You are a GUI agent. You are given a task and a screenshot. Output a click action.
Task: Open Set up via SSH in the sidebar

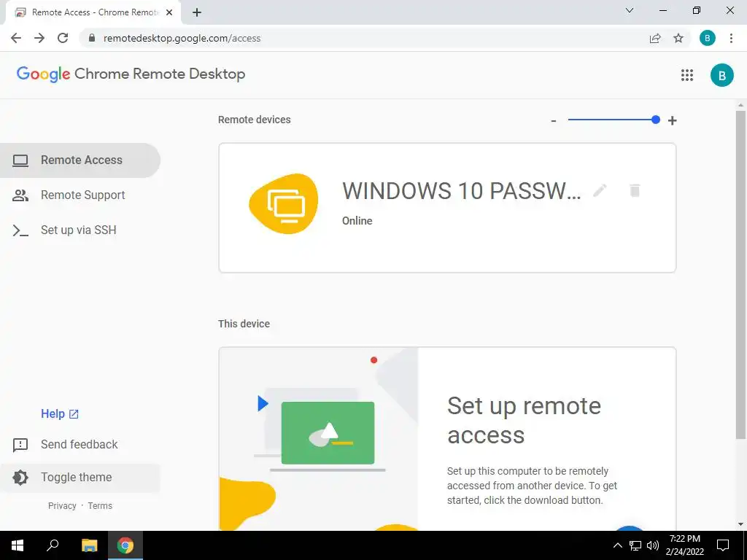click(x=80, y=230)
